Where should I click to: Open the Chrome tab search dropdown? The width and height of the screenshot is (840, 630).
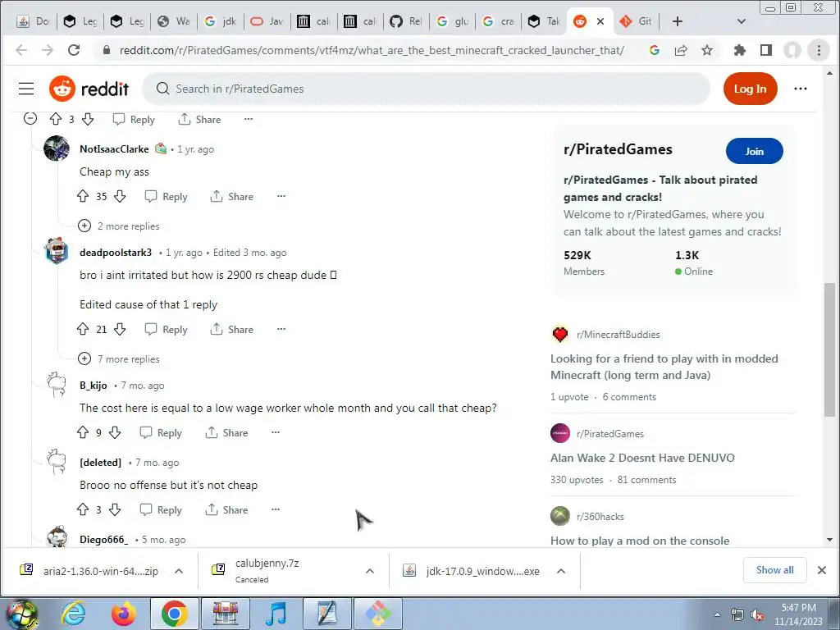tap(742, 21)
